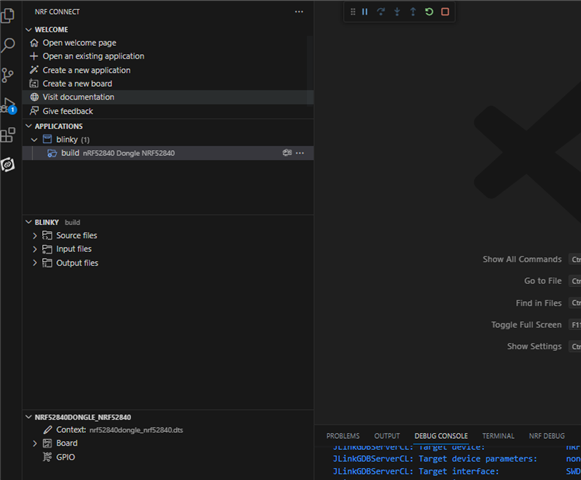This screenshot has height=480, width=581.
Task: Select the DEBUG CONSOLE tab
Action: (x=441, y=436)
